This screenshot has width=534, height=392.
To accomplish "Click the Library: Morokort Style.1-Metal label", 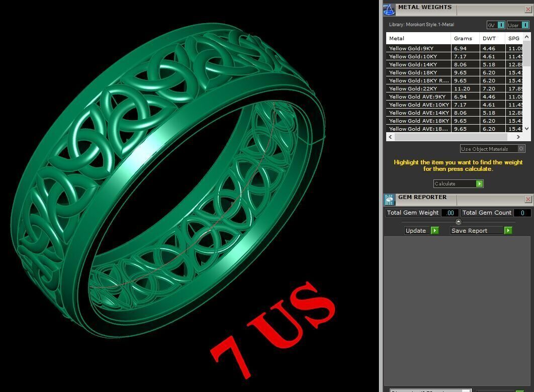I will [x=421, y=25].
